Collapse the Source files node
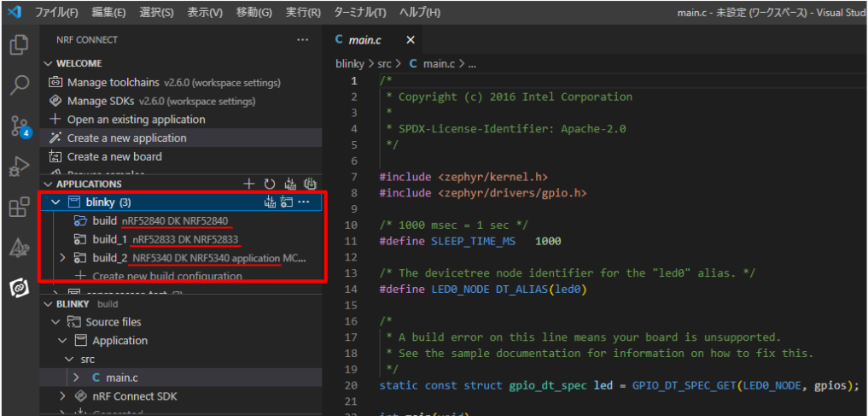 click(55, 322)
